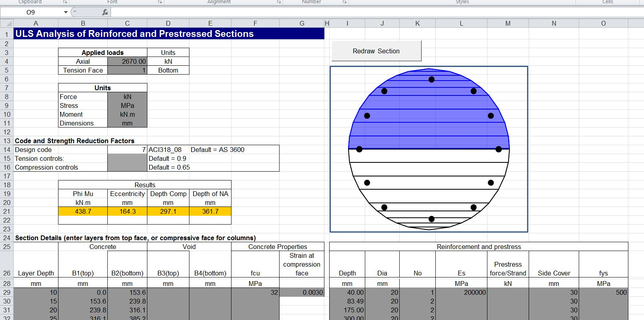Select row 21 header
The width and height of the screenshot is (644, 320).
click(7, 211)
